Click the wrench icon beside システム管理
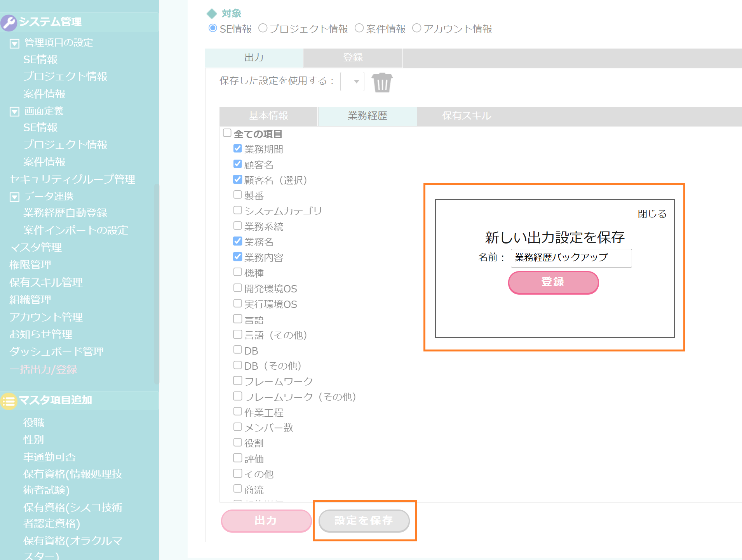Image resolution: width=742 pixels, height=560 pixels. (x=9, y=23)
